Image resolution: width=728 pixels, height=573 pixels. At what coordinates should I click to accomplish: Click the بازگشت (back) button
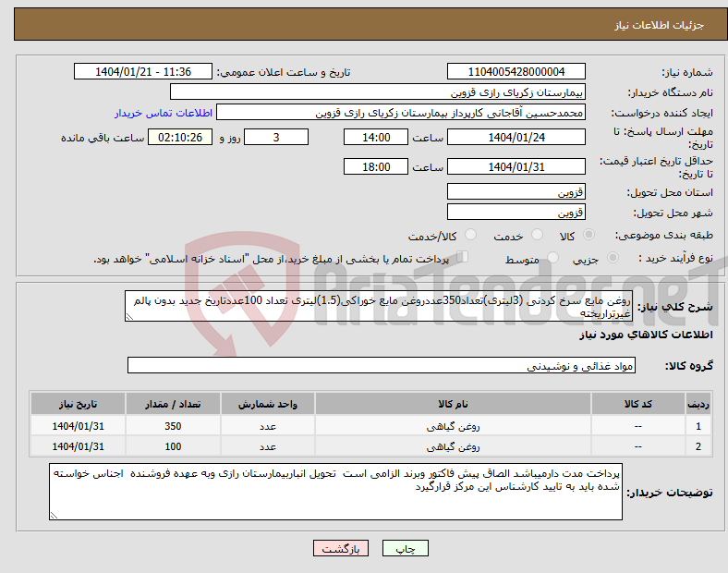pos(341,548)
